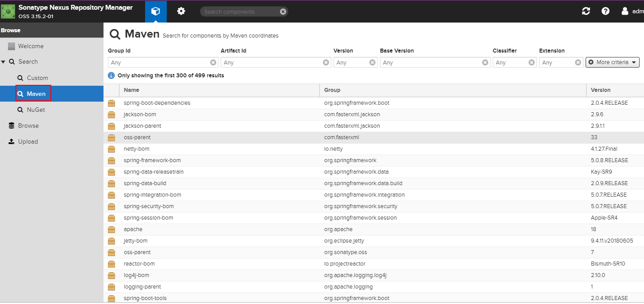Clear the Artifact Id field
The height and width of the screenshot is (304, 644).
pyautogui.click(x=326, y=62)
